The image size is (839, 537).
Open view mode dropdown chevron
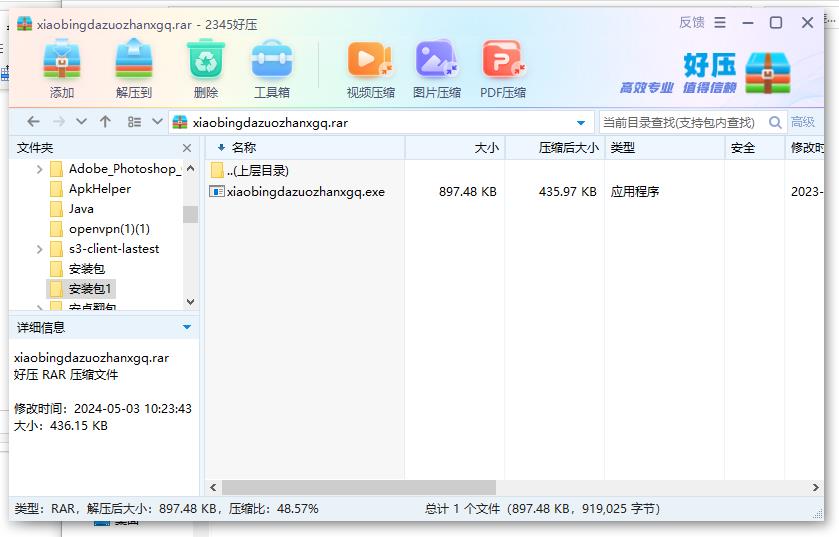click(x=157, y=121)
